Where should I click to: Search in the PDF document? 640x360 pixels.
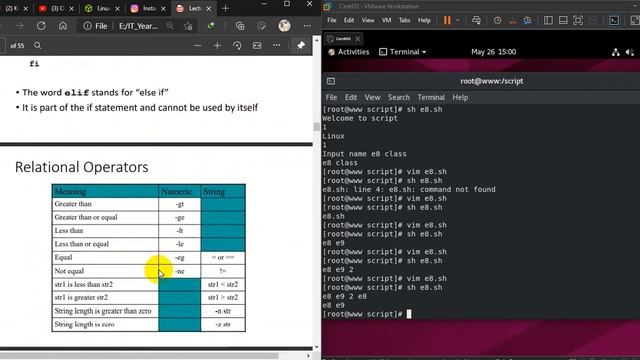tap(38, 45)
